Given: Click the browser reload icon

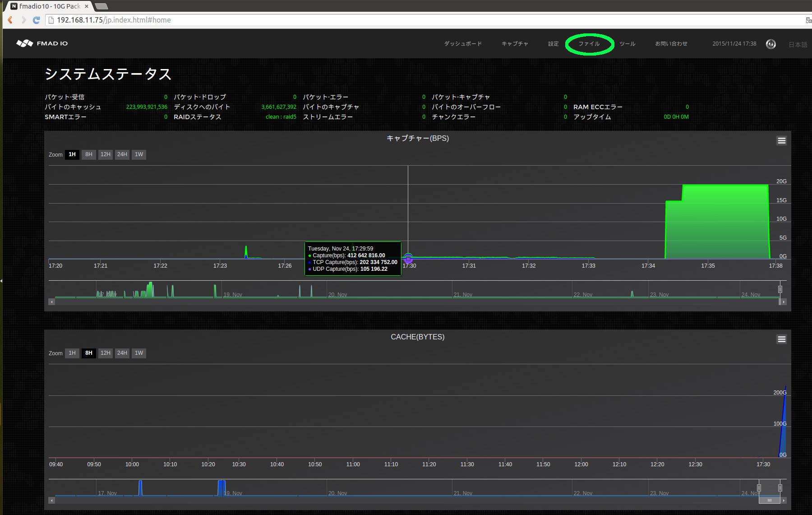Looking at the screenshot, I should (x=36, y=20).
